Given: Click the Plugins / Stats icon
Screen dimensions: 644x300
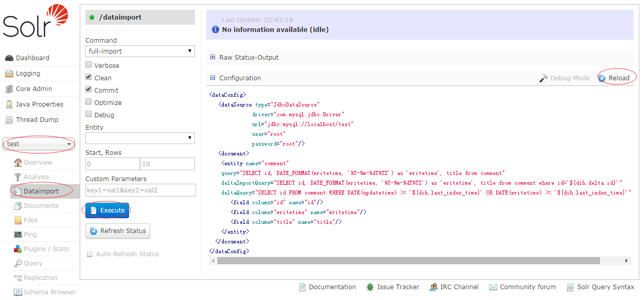Looking at the screenshot, I should [x=18, y=249].
